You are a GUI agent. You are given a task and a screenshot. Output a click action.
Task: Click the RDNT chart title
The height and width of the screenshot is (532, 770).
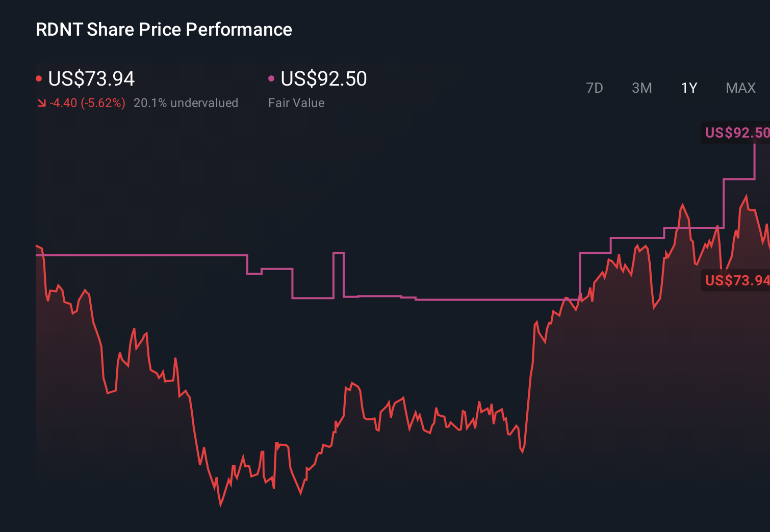click(x=163, y=30)
